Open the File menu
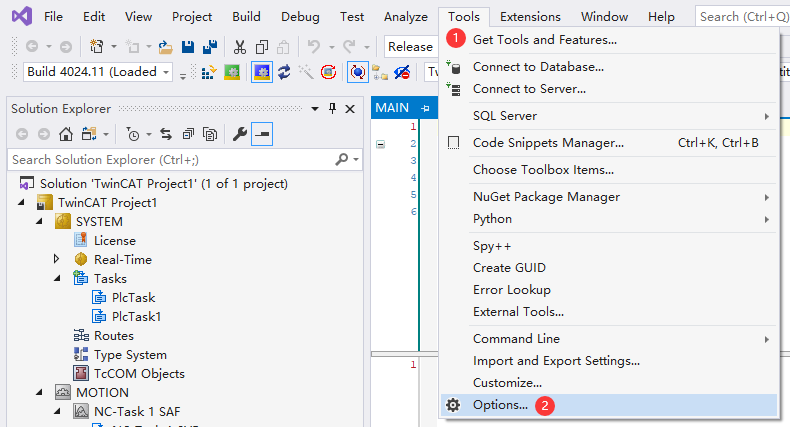The image size is (790, 427). coord(53,17)
